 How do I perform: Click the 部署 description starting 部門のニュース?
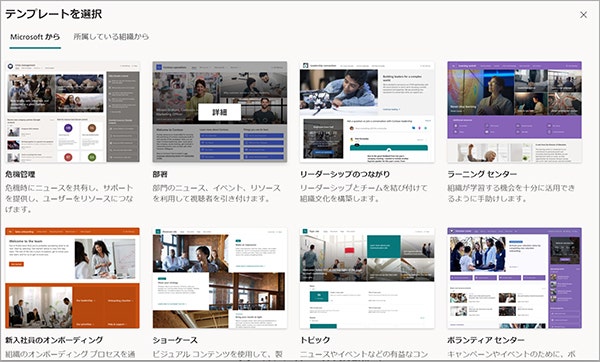pos(217,193)
